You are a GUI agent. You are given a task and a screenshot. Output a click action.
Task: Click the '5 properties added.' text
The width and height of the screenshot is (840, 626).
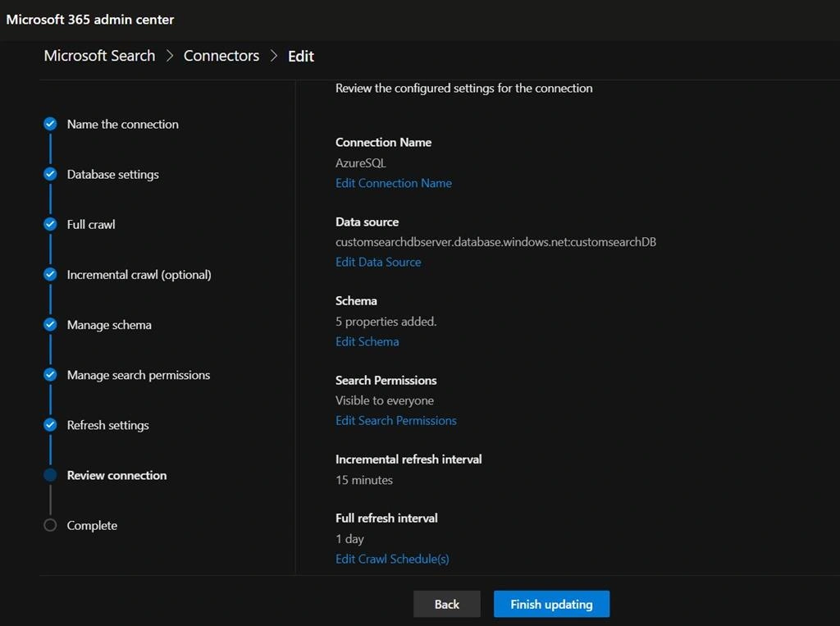(x=386, y=322)
